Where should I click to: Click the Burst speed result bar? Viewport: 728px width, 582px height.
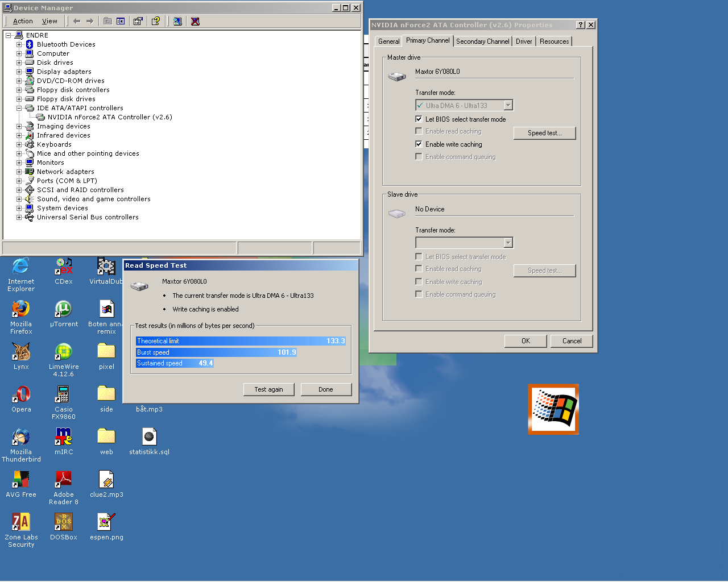pyautogui.click(x=216, y=352)
